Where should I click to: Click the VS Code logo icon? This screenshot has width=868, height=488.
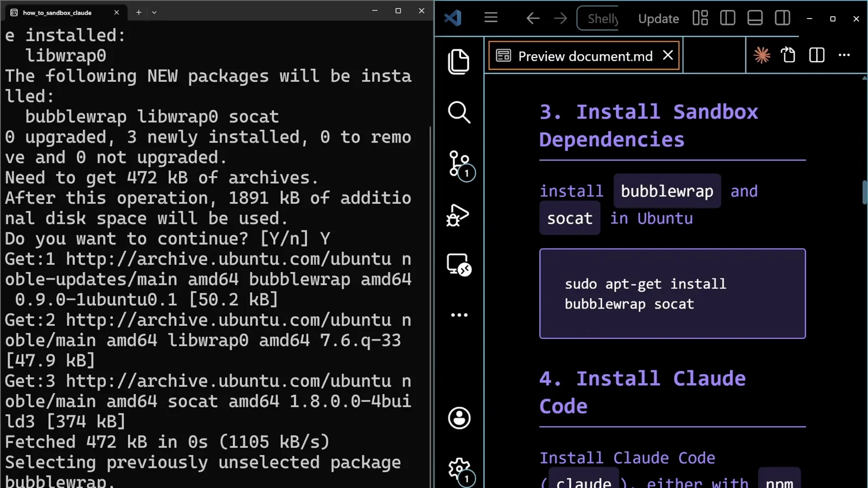click(x=453, y=18)
